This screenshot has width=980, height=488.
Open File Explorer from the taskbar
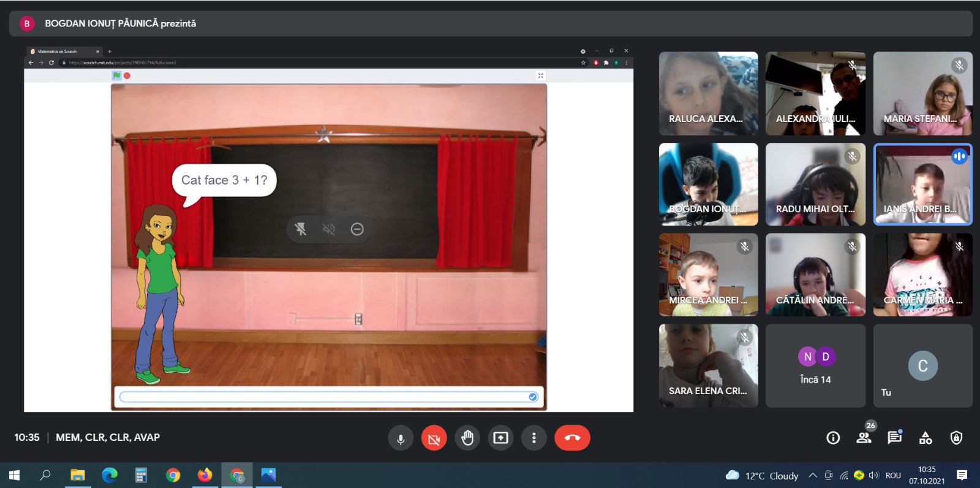click(77, 475)
